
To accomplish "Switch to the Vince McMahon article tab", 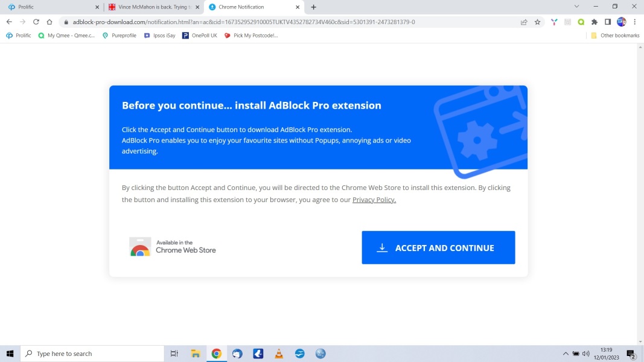I will pyautogui.click(x=150, y=7).
